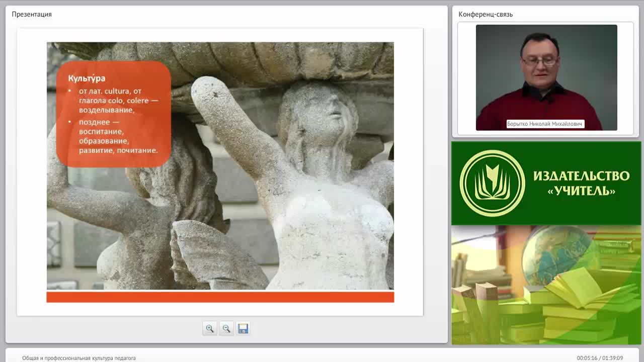
Task: Click the name label Борытко Николай Михайлович
Action: (545, 124)
